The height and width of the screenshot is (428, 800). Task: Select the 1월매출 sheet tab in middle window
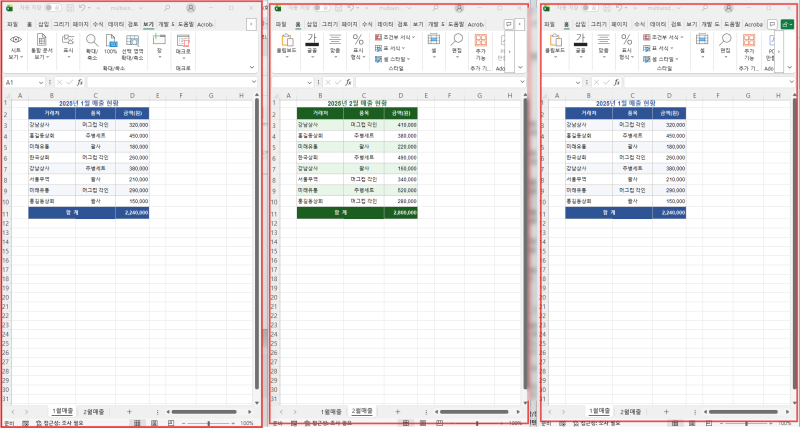click(x=332, y=411)
